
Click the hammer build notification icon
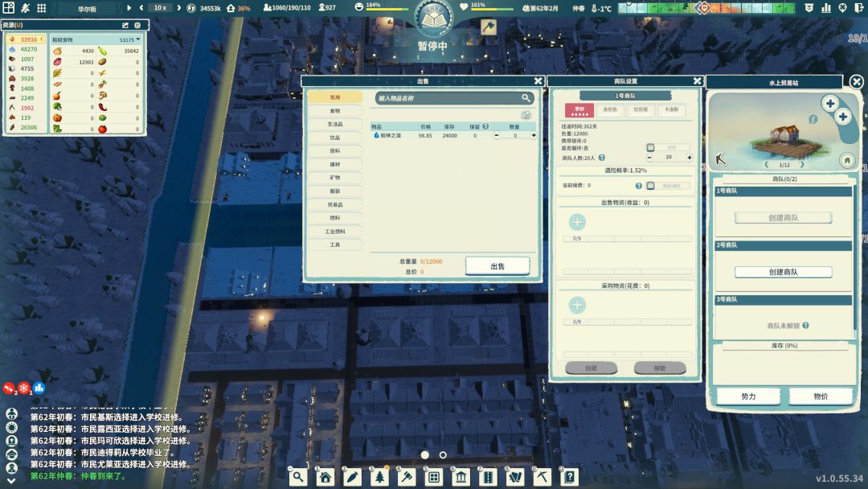tap(488, 27)
